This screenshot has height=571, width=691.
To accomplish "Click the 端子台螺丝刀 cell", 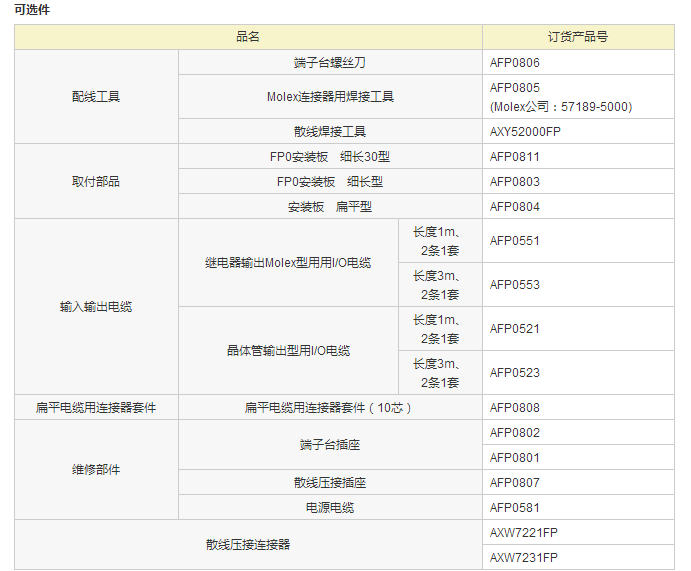I will [x=330, y=62].
